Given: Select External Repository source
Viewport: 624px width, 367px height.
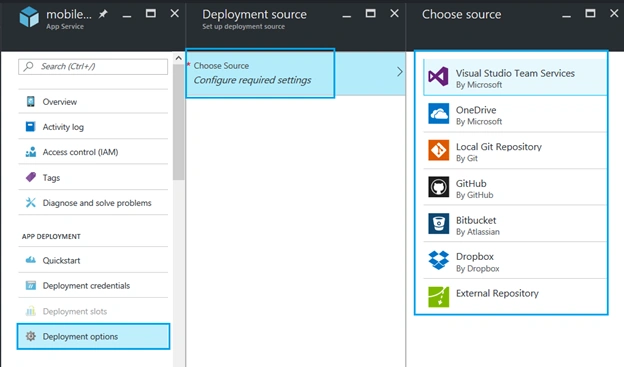Looking at the screenshot, I should click(x=515, y=297).
